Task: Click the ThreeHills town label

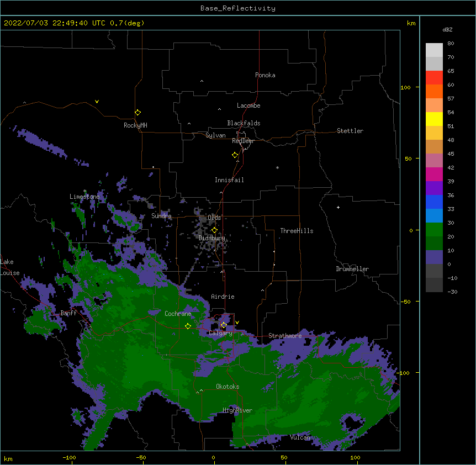Action: pos(297,231)
